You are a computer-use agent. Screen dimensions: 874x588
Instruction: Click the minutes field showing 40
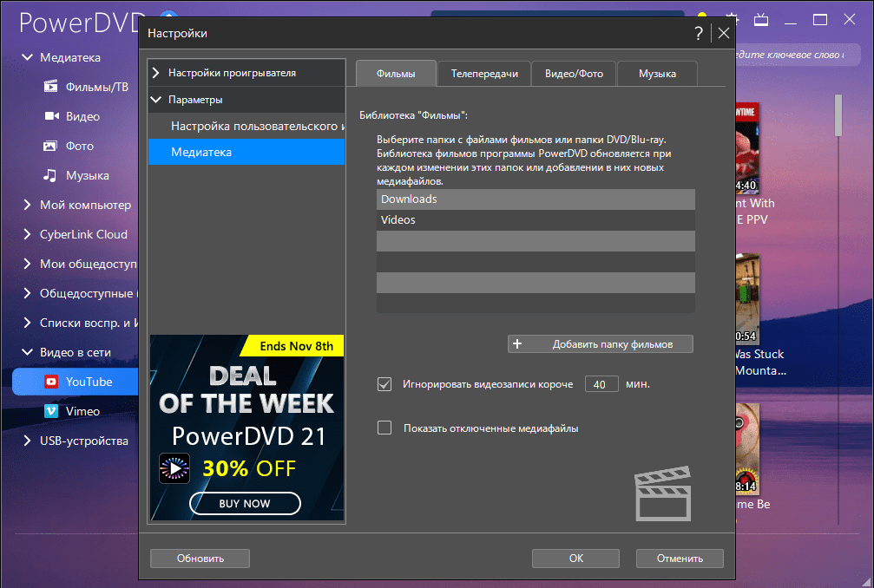click(x=601, y=384)
